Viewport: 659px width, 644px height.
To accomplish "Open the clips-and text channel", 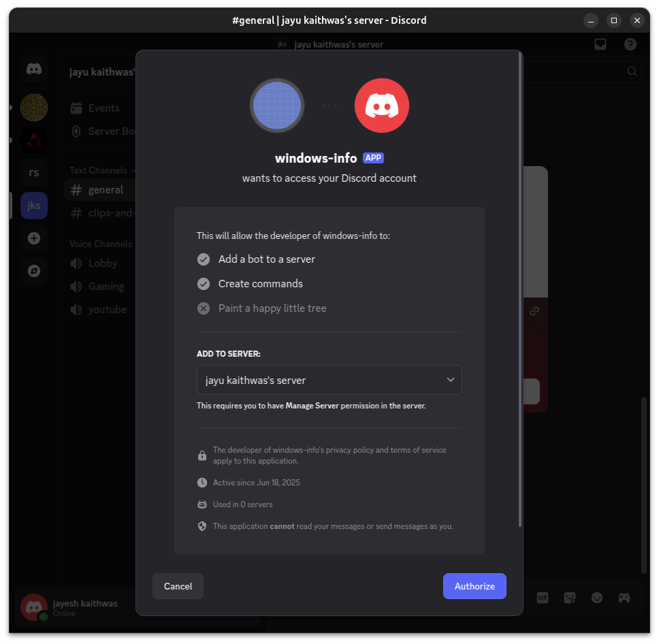I will click(100, 213).
